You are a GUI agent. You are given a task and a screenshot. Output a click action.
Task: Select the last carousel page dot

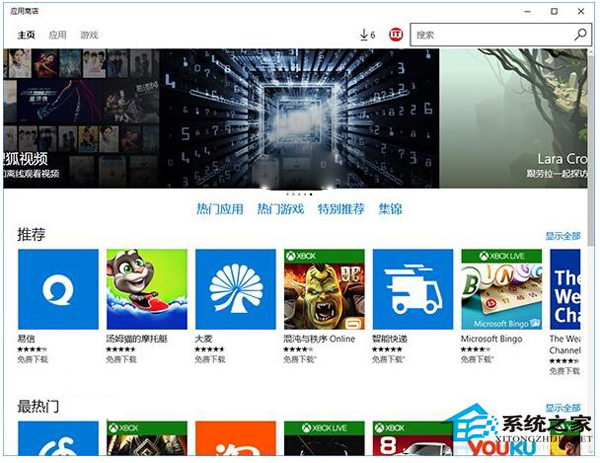(x=311, y=194)
